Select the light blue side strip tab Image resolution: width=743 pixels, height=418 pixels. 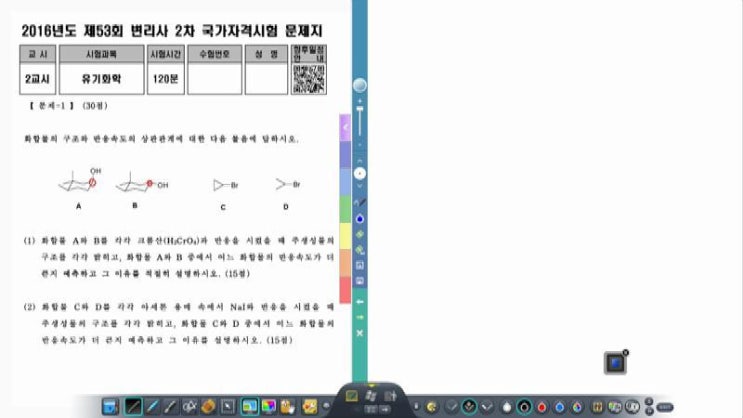click(345, 182)
